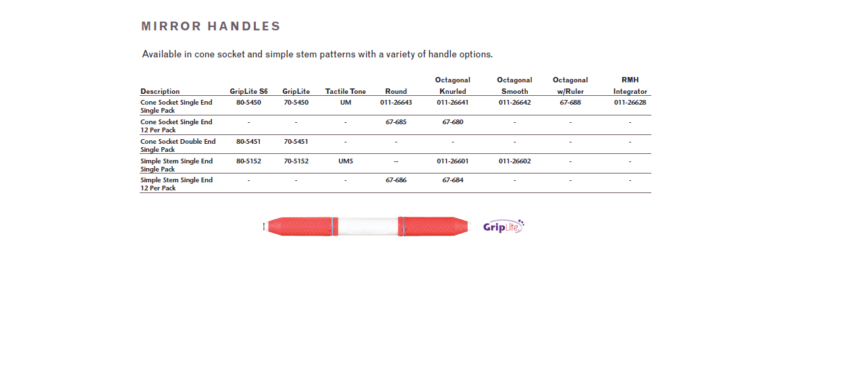Click the red mirror handle image
This screenshot has height=372, width=868.
[x=367, y=226]
